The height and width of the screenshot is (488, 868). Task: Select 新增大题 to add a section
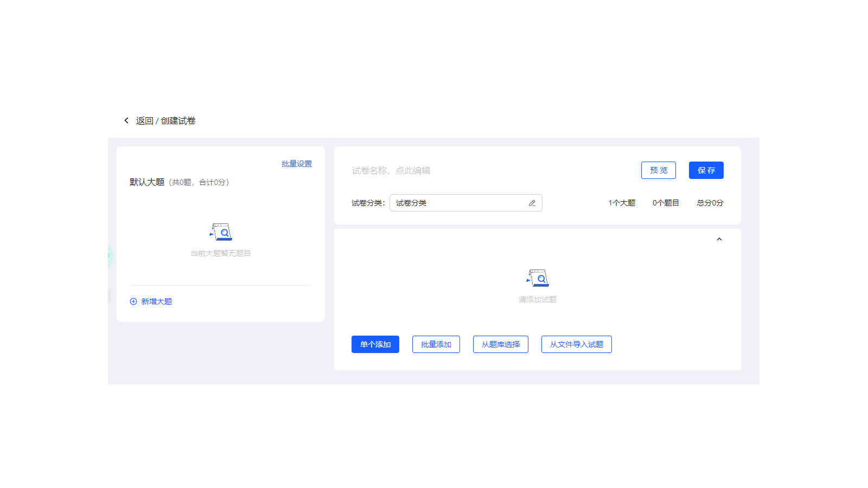tap(156, 301)
